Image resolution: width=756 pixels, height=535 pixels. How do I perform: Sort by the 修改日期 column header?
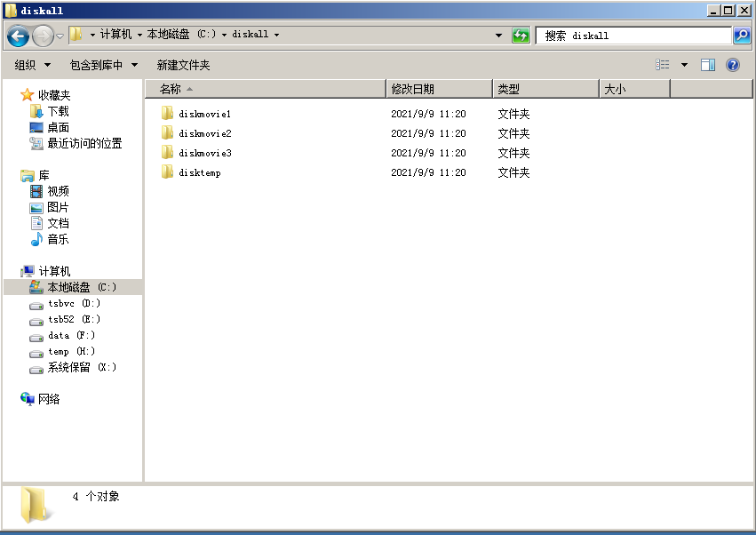click(x=413, y=89)
